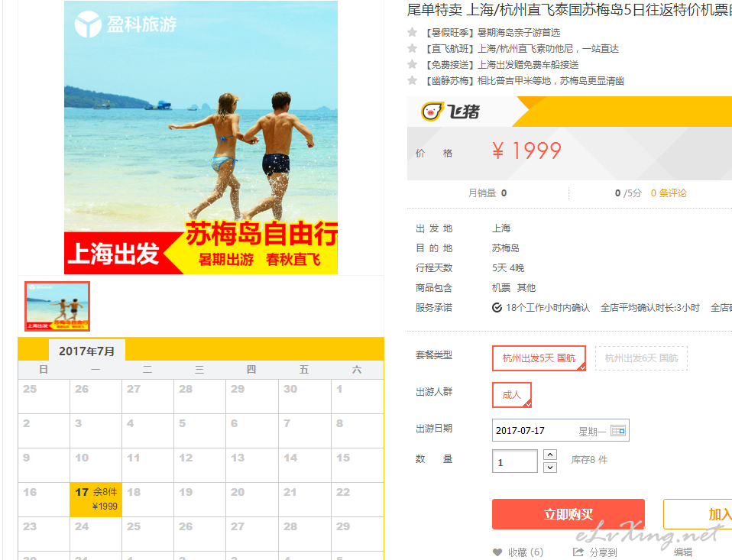Click the share arrow icon
This screenshot has height=560, width=732.
[578, 552]
